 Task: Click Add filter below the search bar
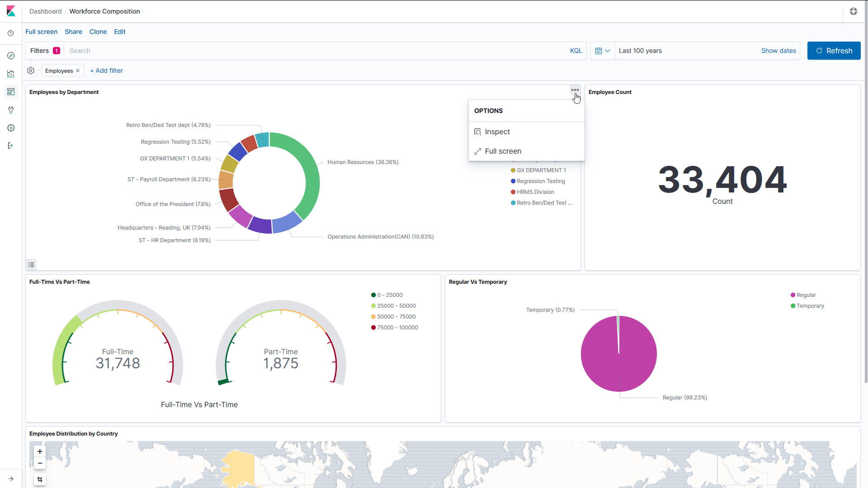106,70
